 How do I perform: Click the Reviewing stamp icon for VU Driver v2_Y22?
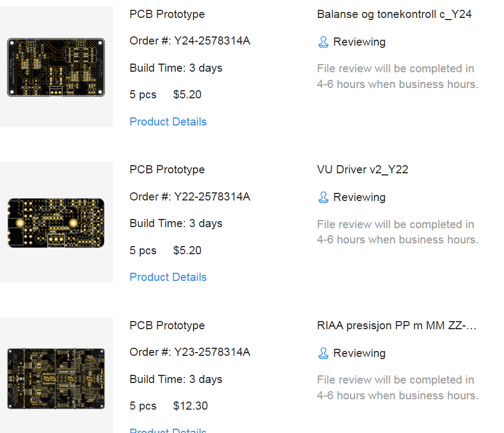pos(323,197)
